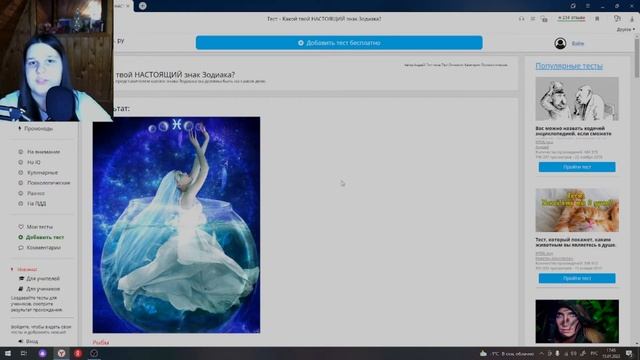
Task: Click the red 'Рыбы' result label
Action: pos(101,342)
